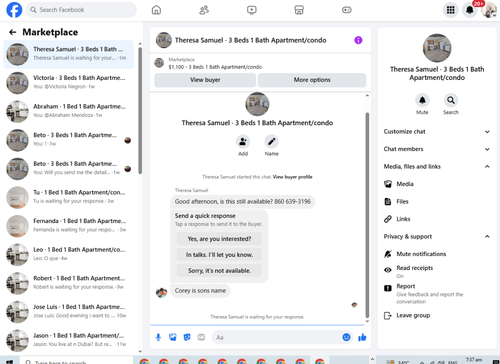The height and width of the screenshot is (364, 500).
Task: Collapse the Privacy & support section
Action: click(x=437, y=236)
